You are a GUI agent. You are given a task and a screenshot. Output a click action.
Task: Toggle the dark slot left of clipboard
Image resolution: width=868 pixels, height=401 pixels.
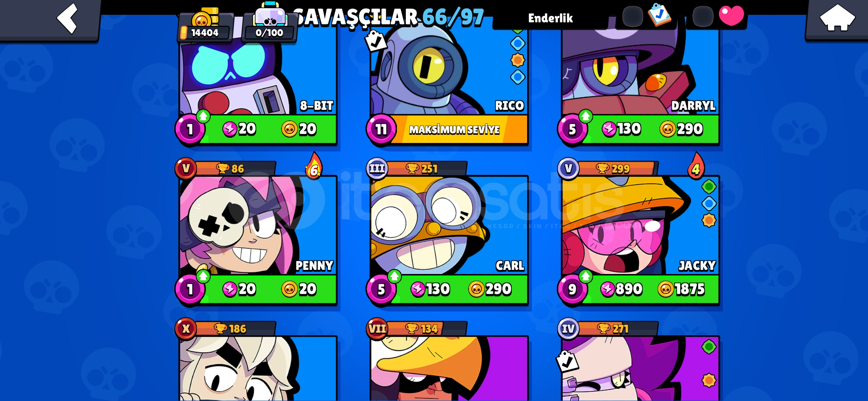tap(632, 17)
